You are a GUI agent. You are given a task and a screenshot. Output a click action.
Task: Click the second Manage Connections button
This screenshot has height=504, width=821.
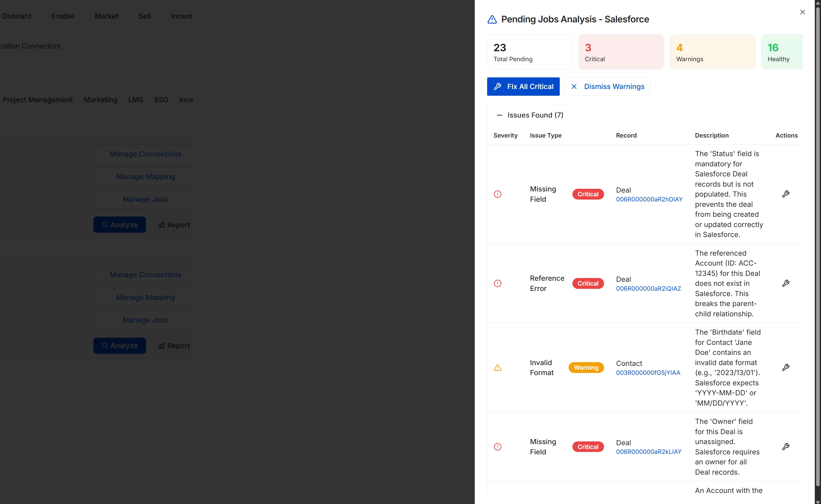[x=144, y=275]
